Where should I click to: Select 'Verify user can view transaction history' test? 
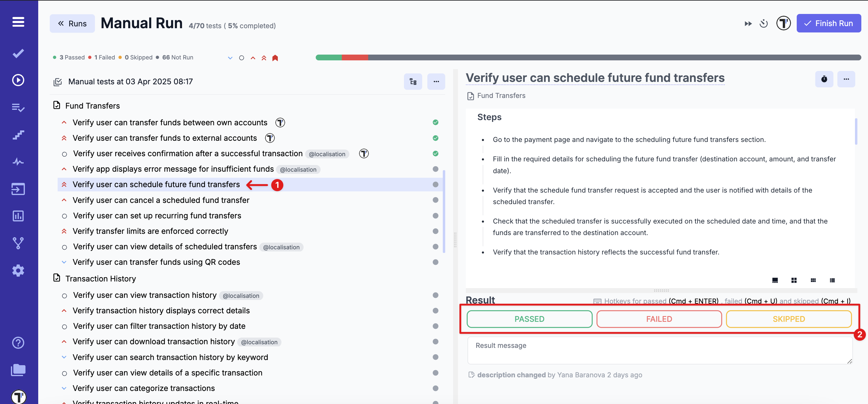pos(145,295)
